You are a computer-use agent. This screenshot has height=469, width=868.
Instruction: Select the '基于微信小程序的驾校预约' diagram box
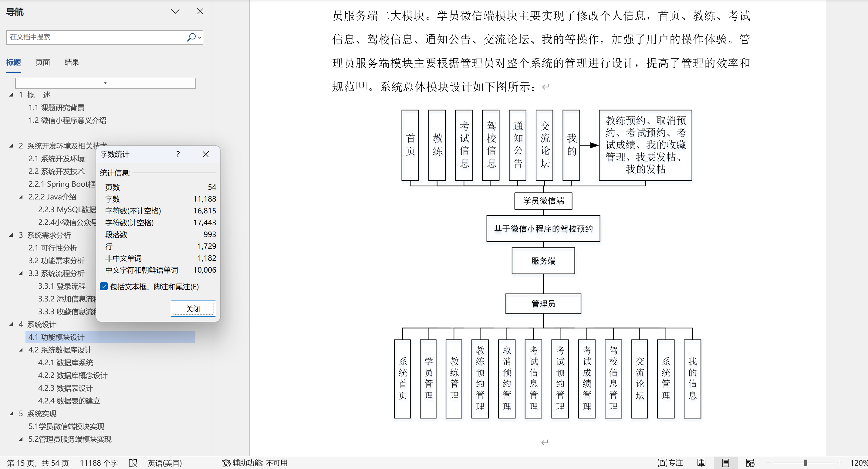pyautogui.click(x=543, y=229)
